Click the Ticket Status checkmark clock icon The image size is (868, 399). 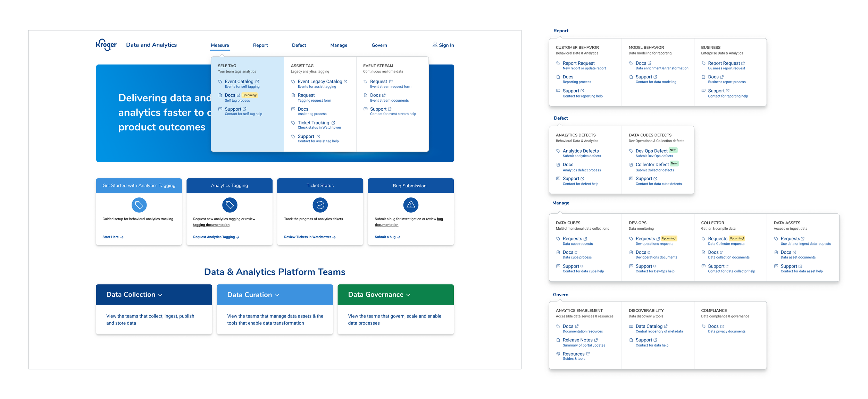coord(320,205)
